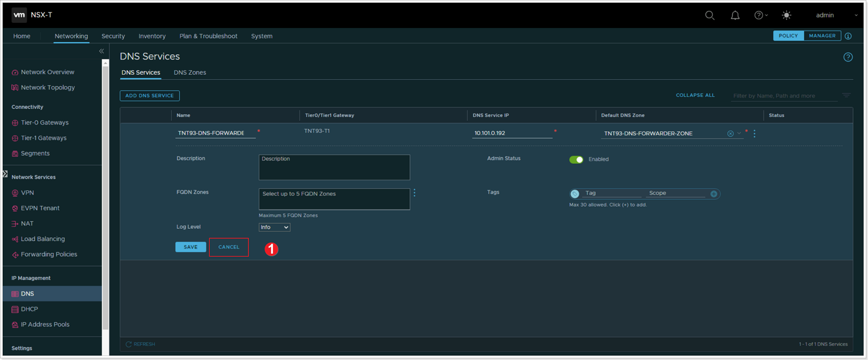
Task: Click the DNS Service IP field
Action: [512, 133]
